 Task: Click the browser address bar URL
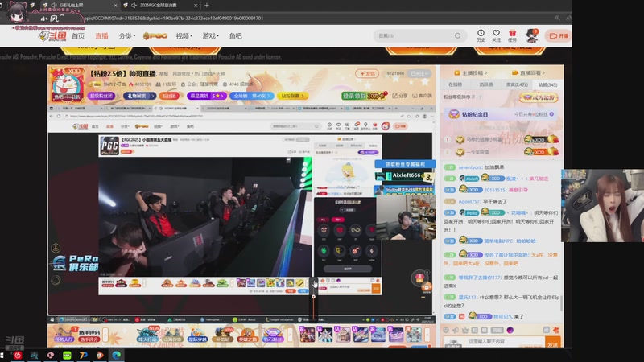172,18
